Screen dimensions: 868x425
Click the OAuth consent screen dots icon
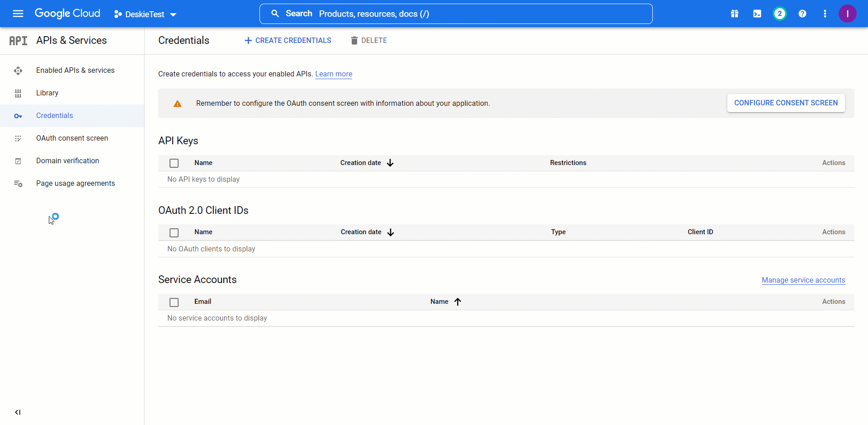[x=18, y=138]
